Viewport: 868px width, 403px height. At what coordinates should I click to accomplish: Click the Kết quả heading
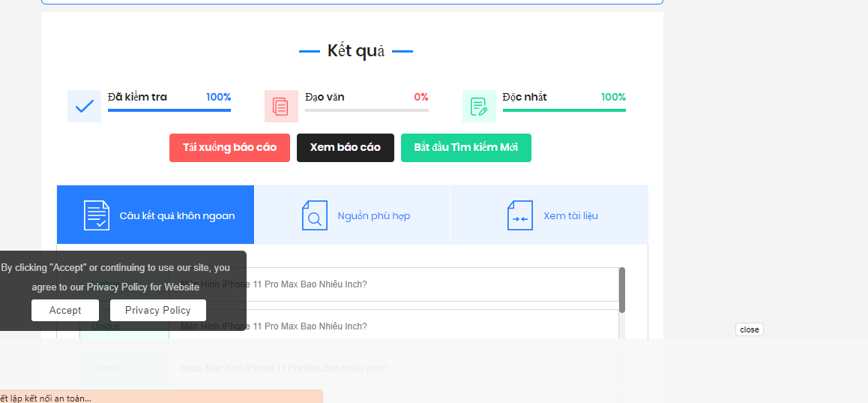pos(355,51)
